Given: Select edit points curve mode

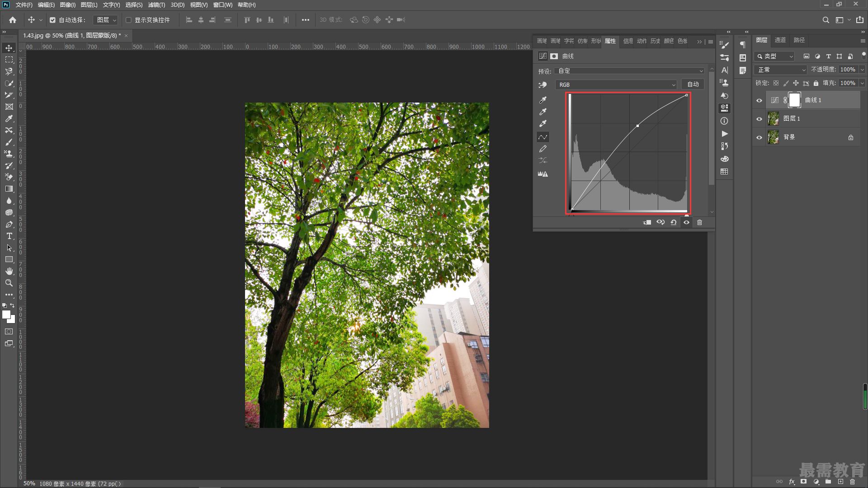Looking at the screenshot, I should pyautogui.click(x=543, y=137).
